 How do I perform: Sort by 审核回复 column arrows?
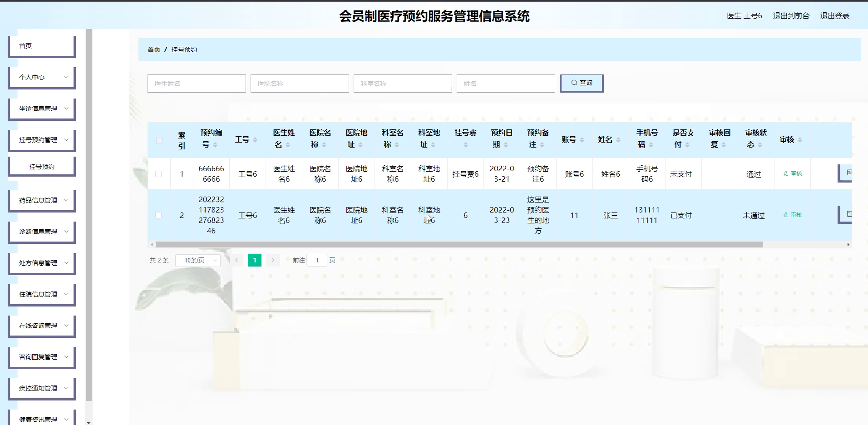click(724, 145)
